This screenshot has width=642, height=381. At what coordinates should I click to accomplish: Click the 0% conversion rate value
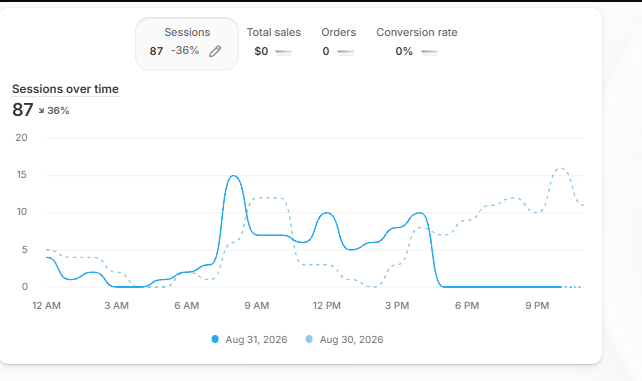404,51
